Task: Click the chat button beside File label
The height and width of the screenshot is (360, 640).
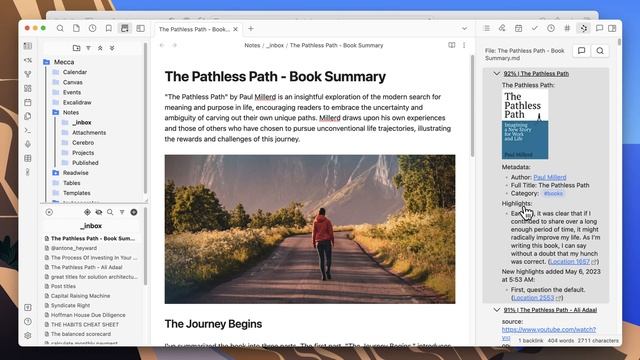Action: [582, 51]
